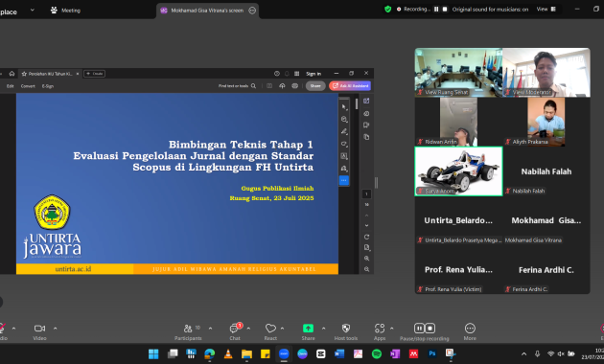
Task: Show hidden icons chevron in system tray
Action: [x=523, y=353]
